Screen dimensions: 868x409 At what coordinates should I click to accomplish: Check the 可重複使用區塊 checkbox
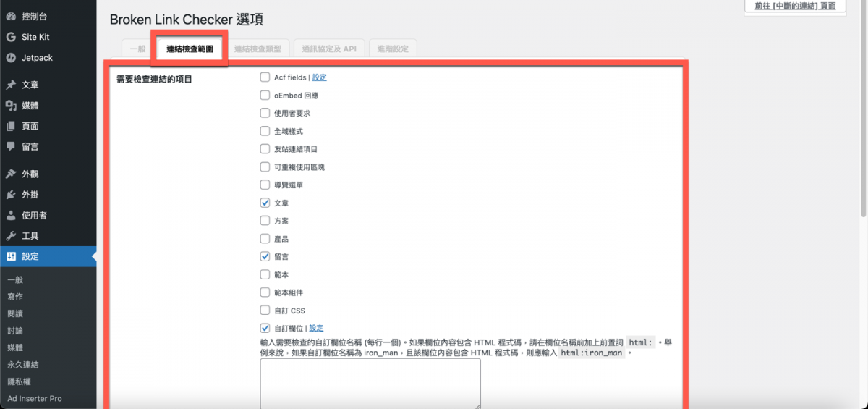[265, 166]
